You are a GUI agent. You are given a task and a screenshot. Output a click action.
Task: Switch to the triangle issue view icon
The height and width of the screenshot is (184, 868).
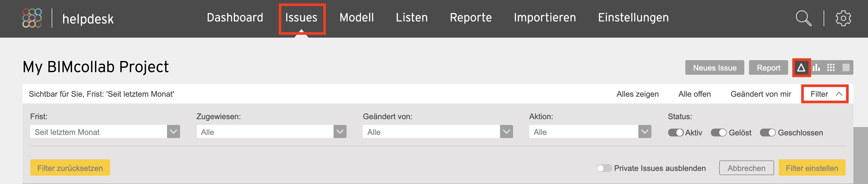coord(801,67)
